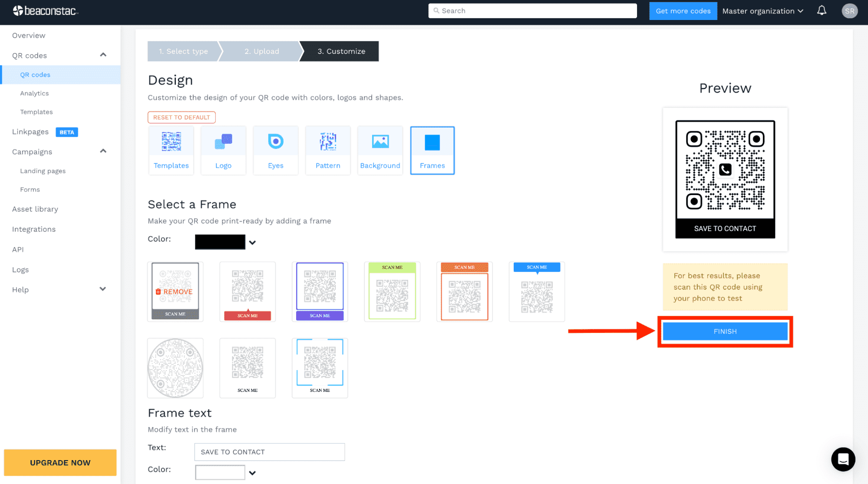Navigate to the Analytics menu item
868x484 pixels.
point(34,93)
